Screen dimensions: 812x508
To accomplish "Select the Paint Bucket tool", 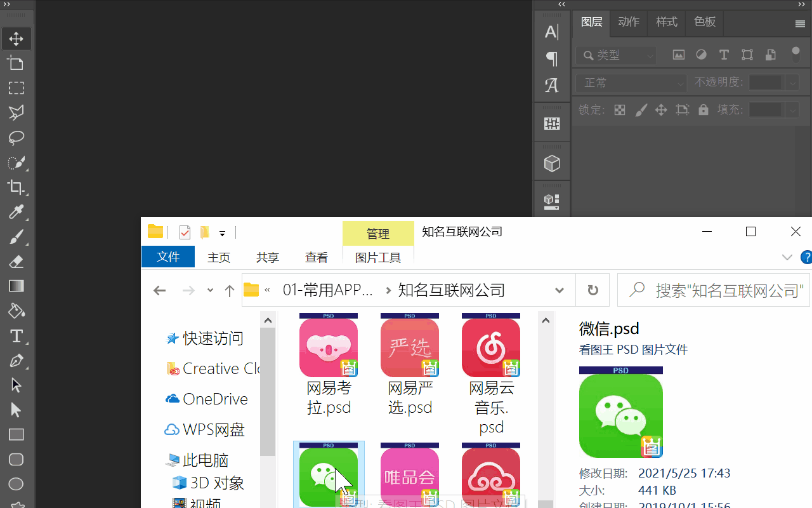I will click(x=16, y=311).
